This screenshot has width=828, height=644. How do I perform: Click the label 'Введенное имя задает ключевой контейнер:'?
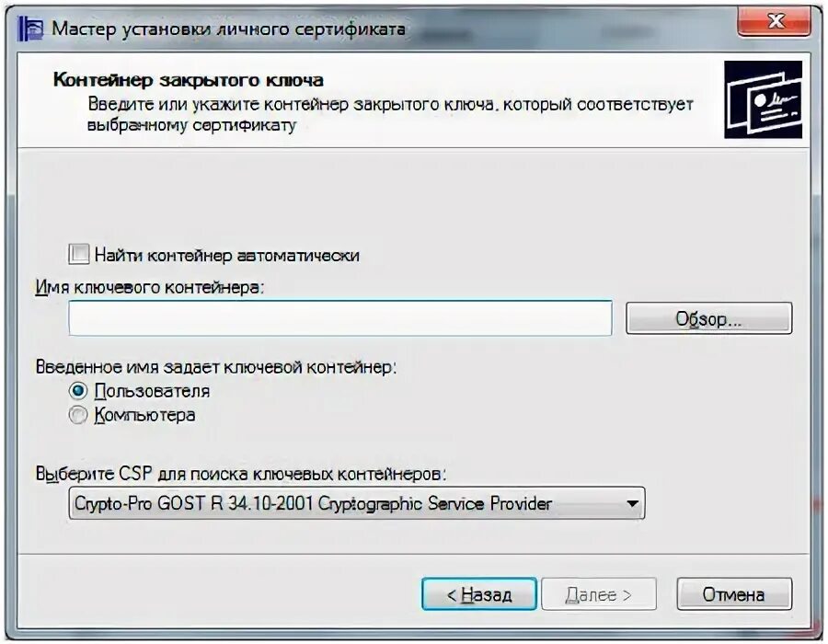click(216, 366)
